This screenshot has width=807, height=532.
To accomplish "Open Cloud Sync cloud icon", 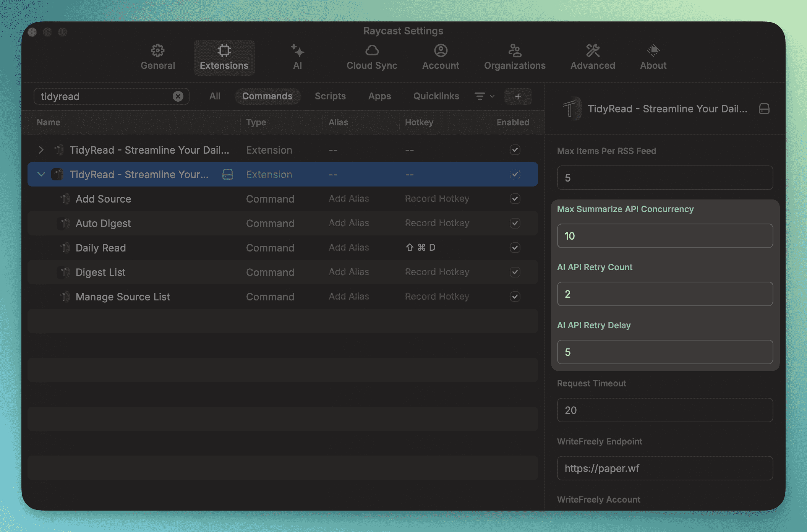I will pos(372,50).
